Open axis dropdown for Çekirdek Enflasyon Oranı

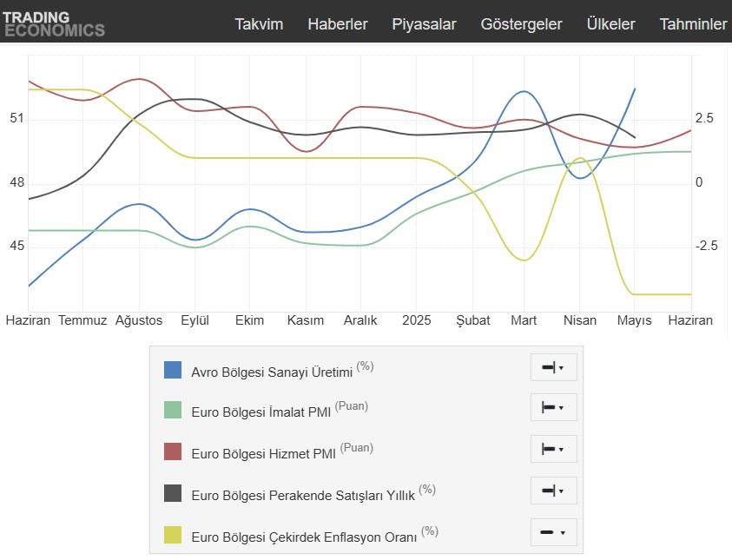pos(554,532)
